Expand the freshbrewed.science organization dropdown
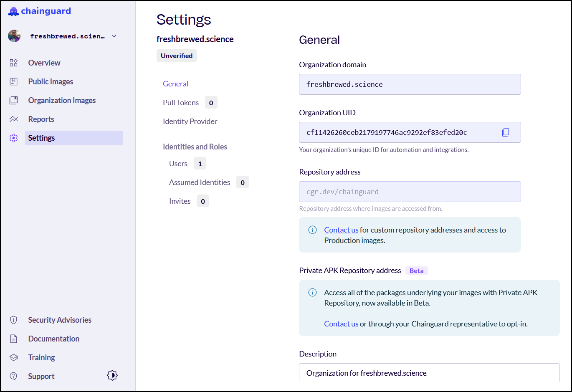This screenshot has width=572, height=392. point(114,36)
